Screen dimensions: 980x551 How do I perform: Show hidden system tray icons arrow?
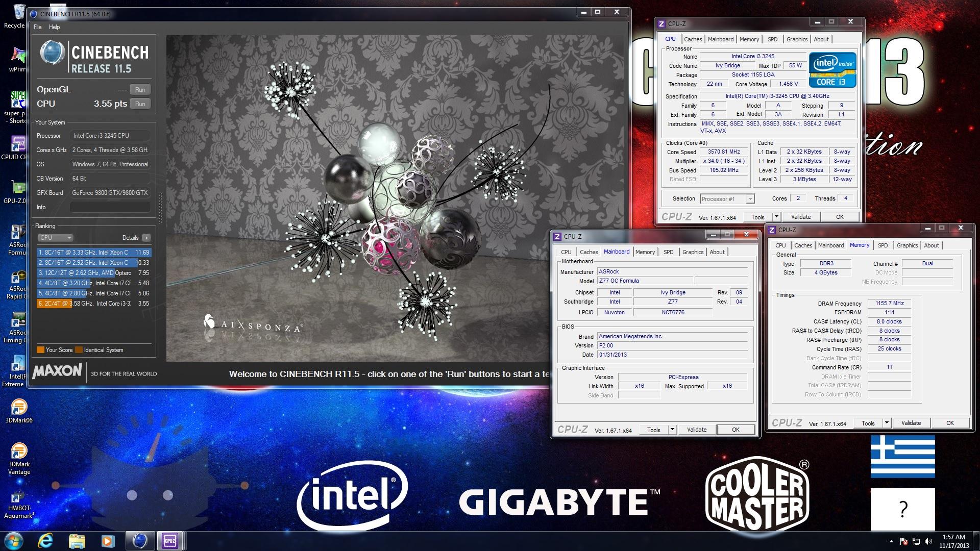(x=891, y=541)
